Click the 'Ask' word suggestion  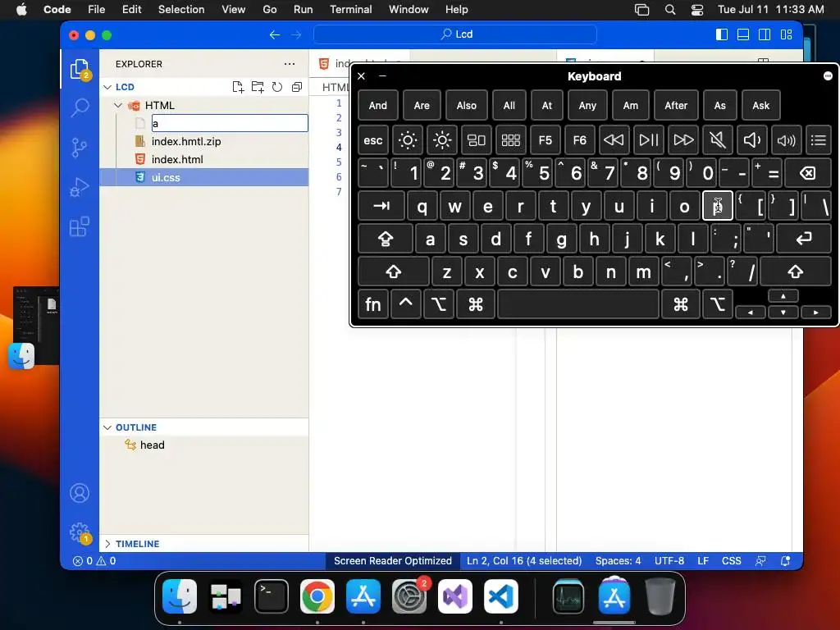pos(760,106)
